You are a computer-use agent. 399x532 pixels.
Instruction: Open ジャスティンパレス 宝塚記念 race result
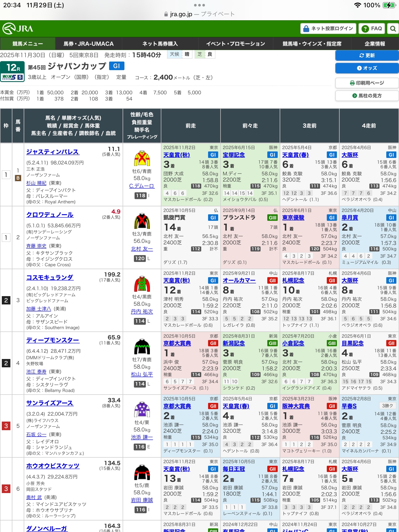[234, 155]
